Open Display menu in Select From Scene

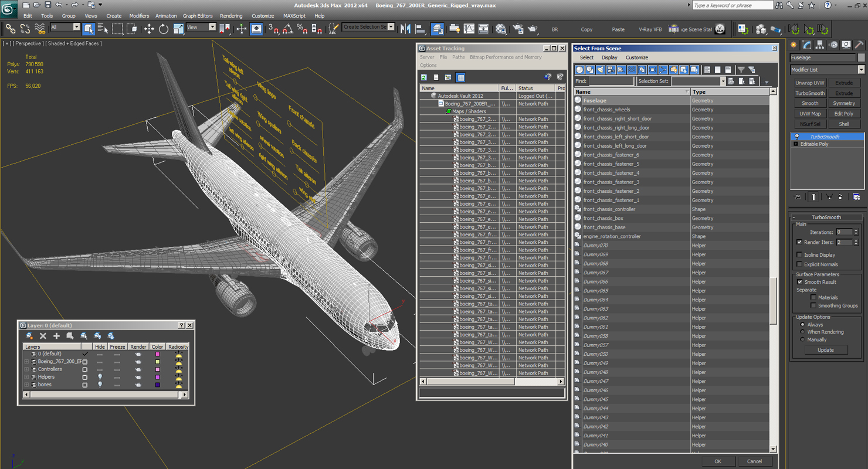(609, 57)
